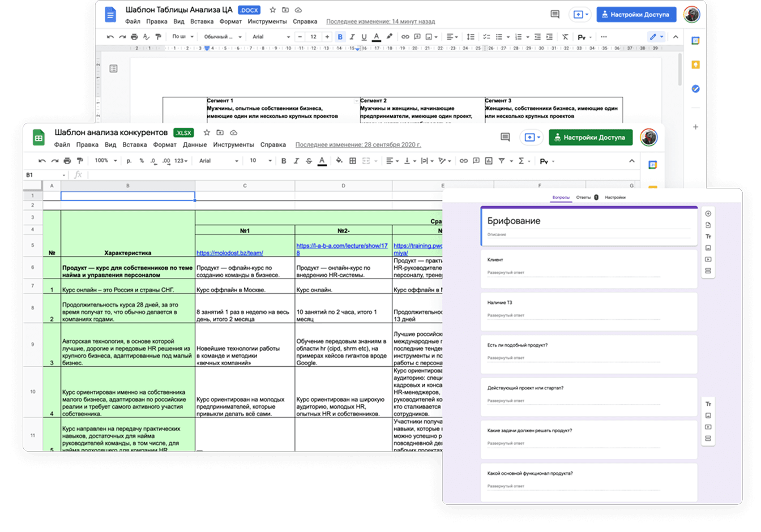Insert chart using Sheets toolbar icon
Image resolution: width=761 pixels, height=532 pixels.
pyautogui.click(x=489, y=161)
